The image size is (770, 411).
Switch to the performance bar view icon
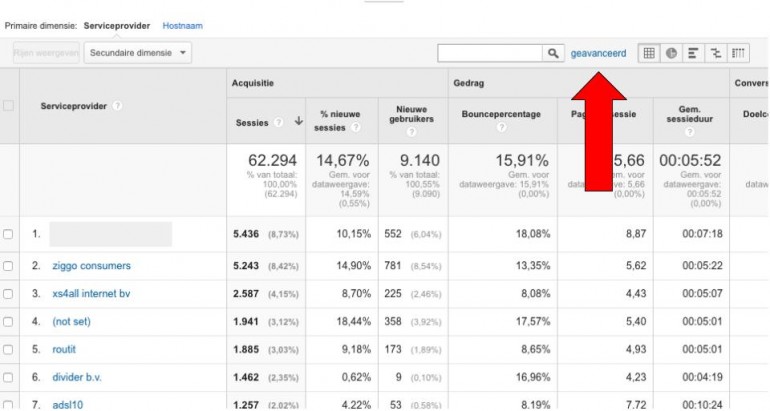click(693, 53)
